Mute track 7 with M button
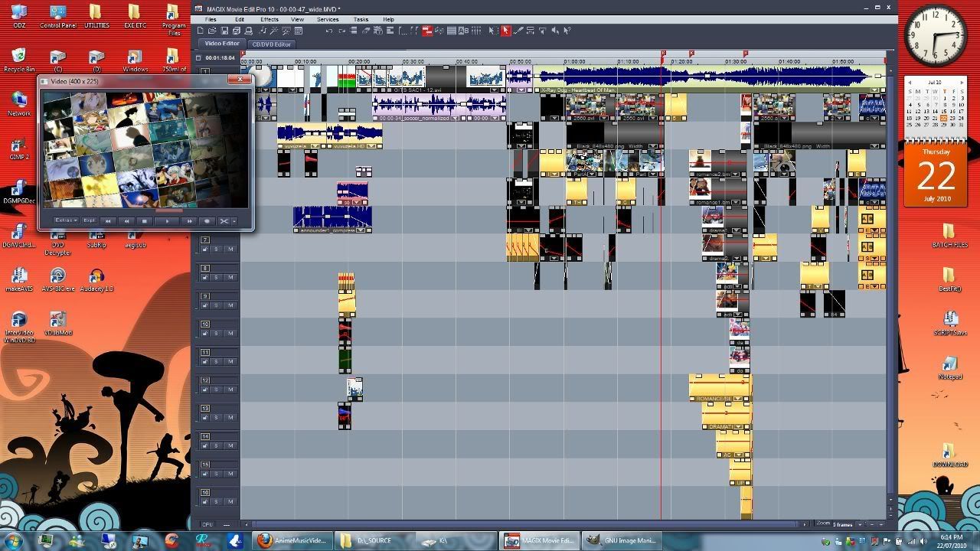 230,249
